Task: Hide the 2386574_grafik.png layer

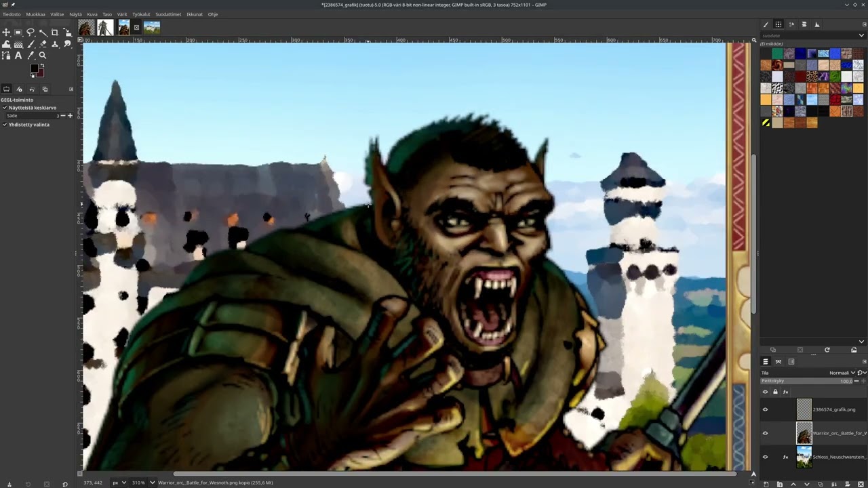Action: pyautogui.click(x=765, y=409)
